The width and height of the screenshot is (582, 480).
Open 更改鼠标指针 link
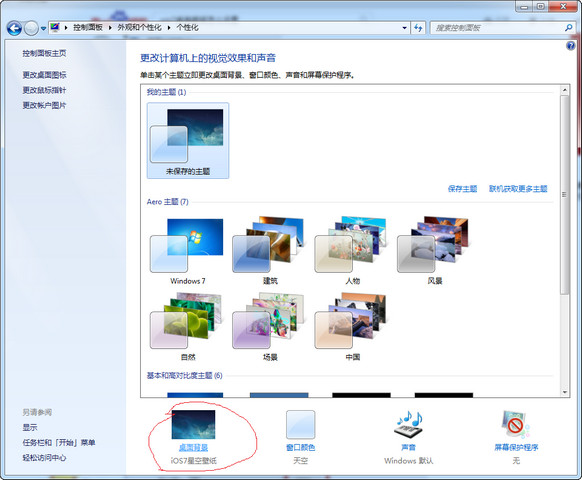(44, 90)
